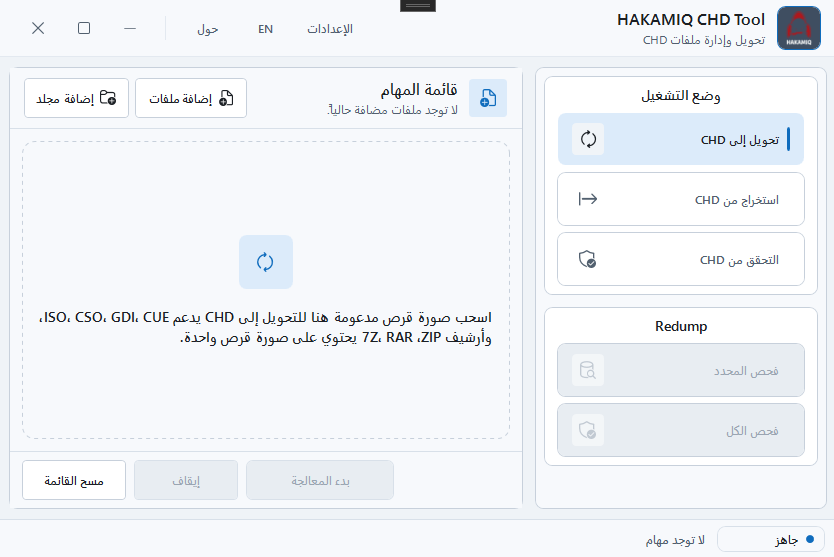Click the circular arrows icon in drop zone
834x557 pixels.
point(265,262)
